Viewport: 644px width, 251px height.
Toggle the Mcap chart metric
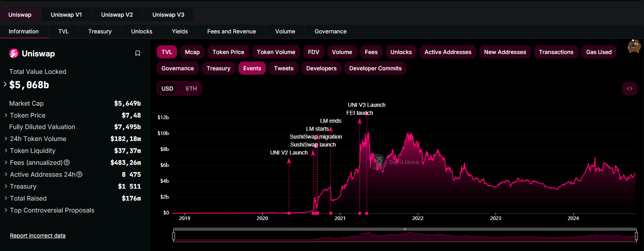[192, 52]
